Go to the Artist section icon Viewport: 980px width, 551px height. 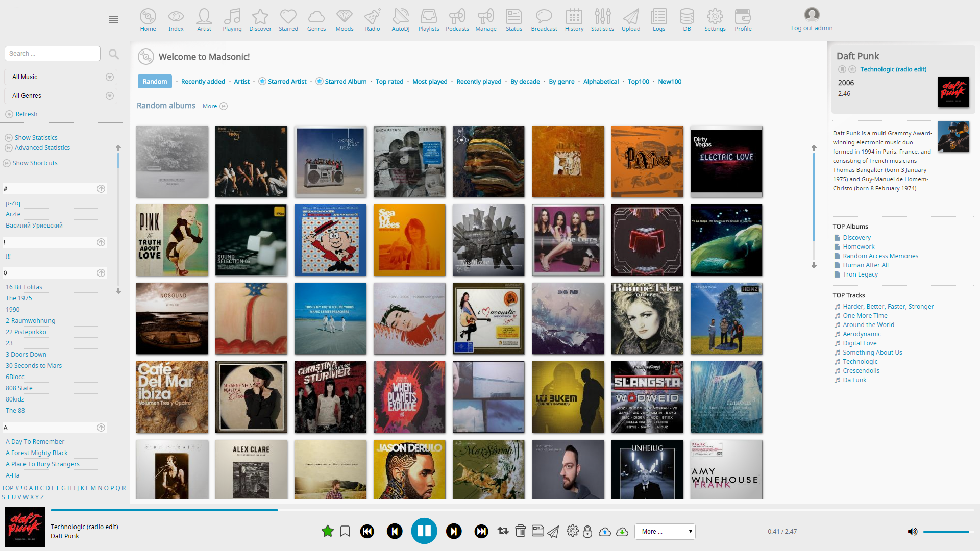pos(204,17)
